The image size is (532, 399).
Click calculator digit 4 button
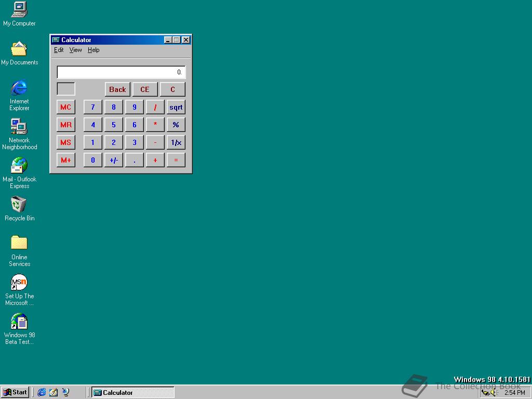coord(93,125)
